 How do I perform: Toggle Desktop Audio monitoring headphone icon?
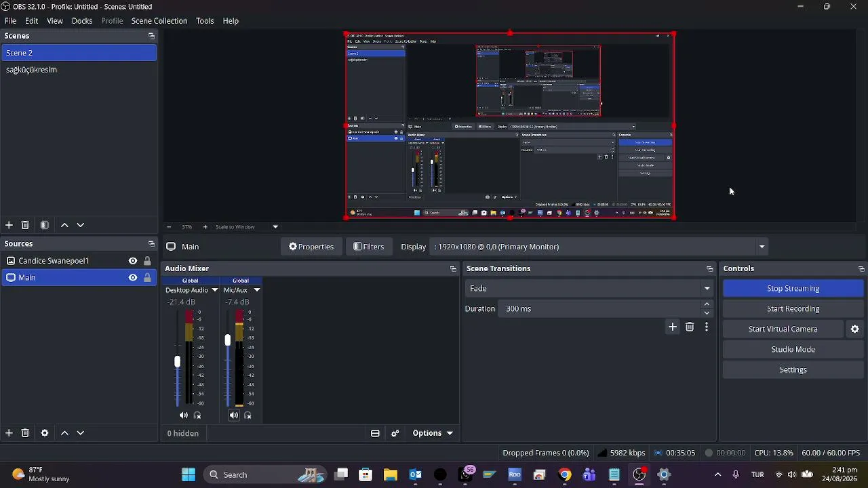pos(197,415)
